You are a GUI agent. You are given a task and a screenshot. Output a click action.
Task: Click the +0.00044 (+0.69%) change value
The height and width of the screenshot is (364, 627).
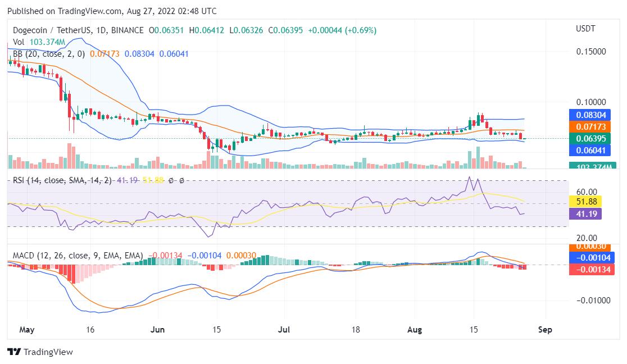click(x=342, y=30)
